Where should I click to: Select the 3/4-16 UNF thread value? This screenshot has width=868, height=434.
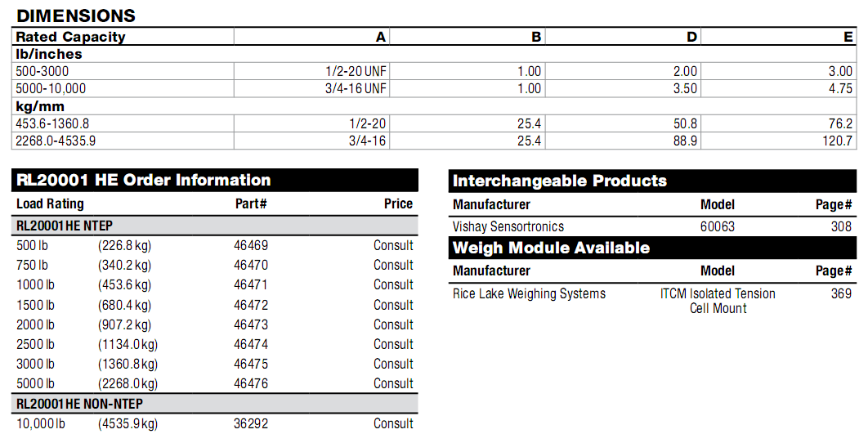click(356, 88)
